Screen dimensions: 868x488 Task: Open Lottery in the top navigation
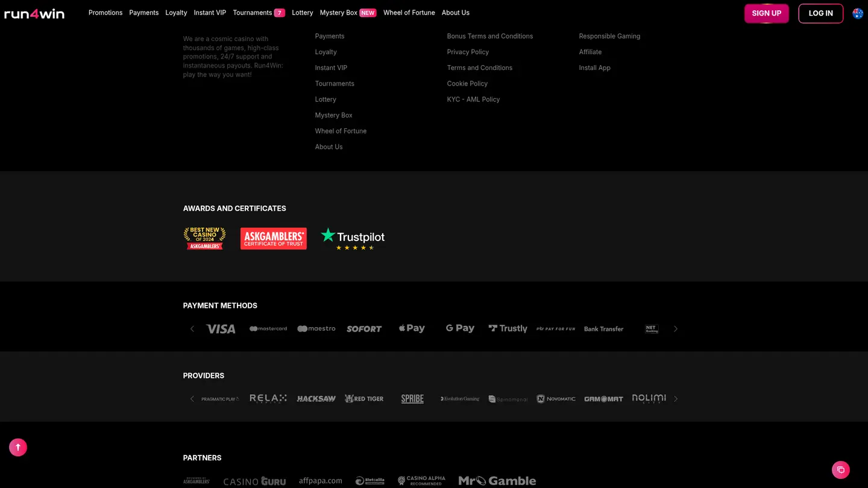[303, 13]
